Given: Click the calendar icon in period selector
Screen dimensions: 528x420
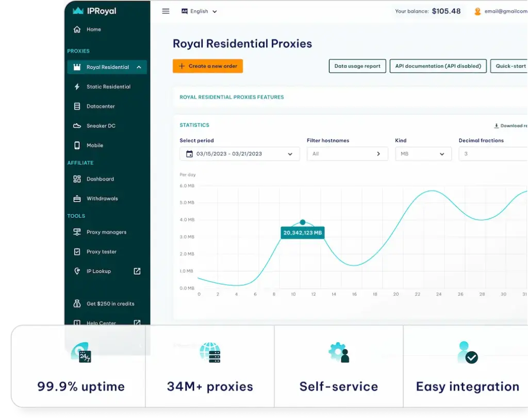Looking at the screenshot, I should coord(190,154).
